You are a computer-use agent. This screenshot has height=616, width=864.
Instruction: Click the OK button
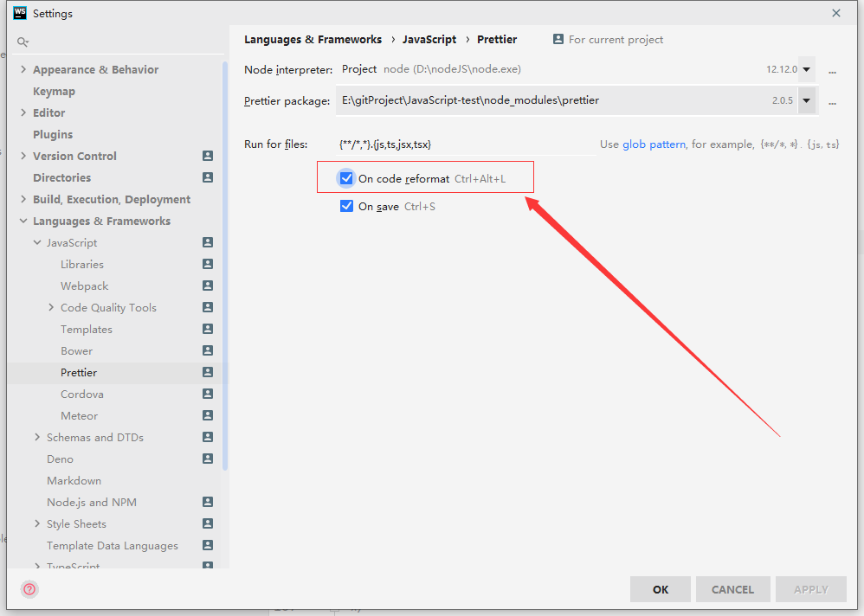[x=661, y=589]
